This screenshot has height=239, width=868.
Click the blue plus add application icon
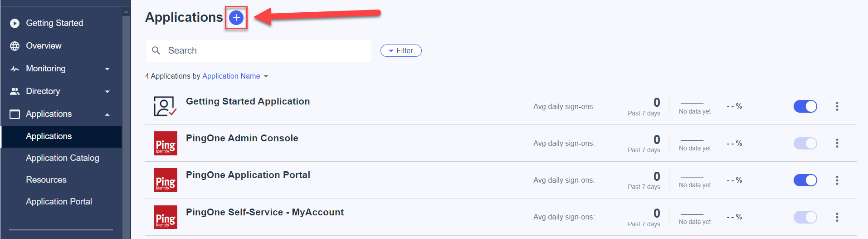click(236, 18)
